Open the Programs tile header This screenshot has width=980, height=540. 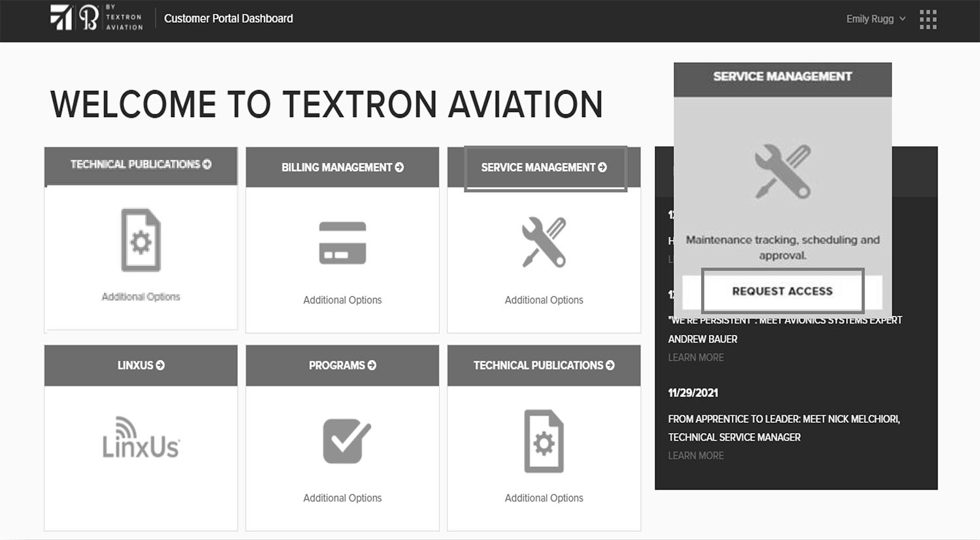point(342,365)
